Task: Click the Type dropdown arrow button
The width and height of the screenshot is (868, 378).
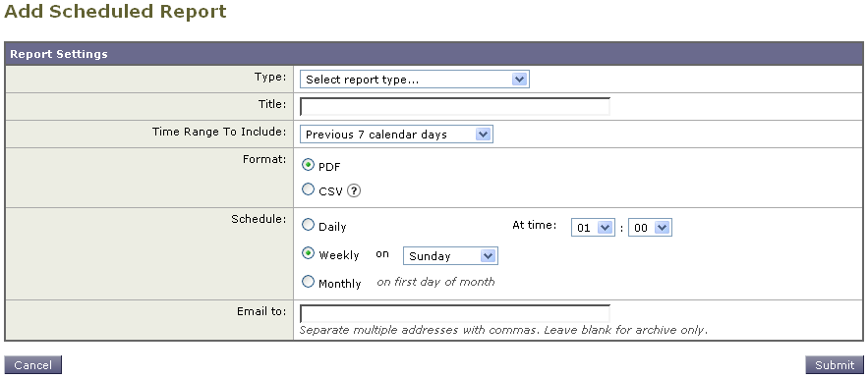Action: point(519,79)
